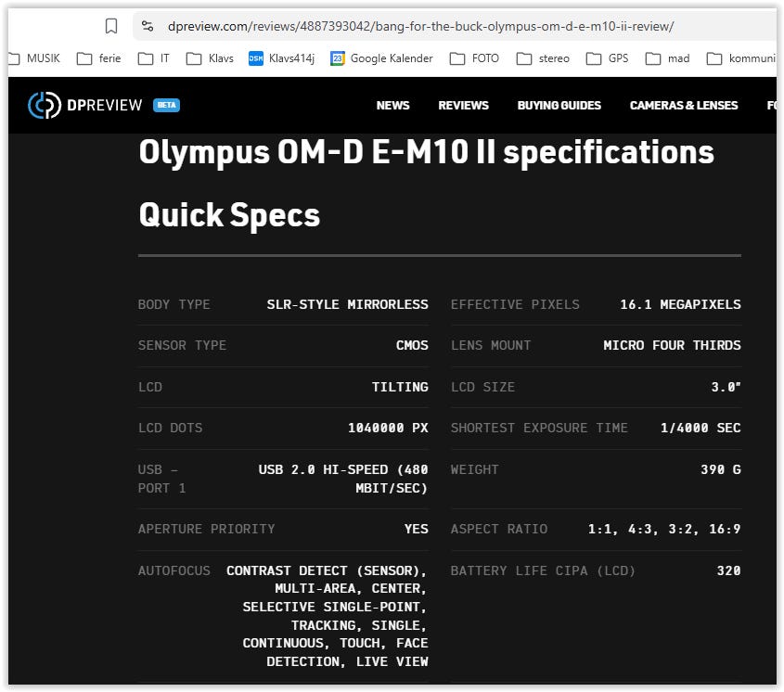
Task: Click the LCD SIZE label
Action: coord(482,387)
